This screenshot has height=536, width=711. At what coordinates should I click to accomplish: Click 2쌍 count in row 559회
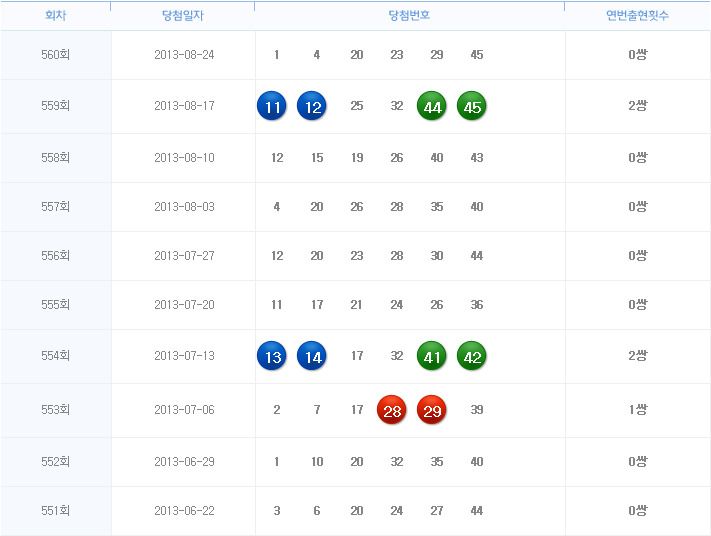coord(638,106)
